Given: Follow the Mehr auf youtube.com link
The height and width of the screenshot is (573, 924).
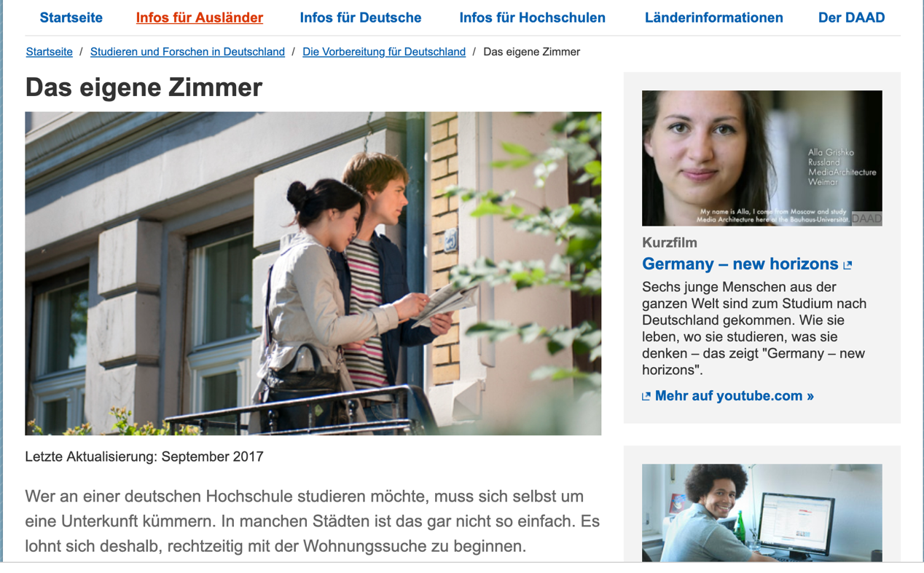Looking at the screenshot, I should click(734, 396).
